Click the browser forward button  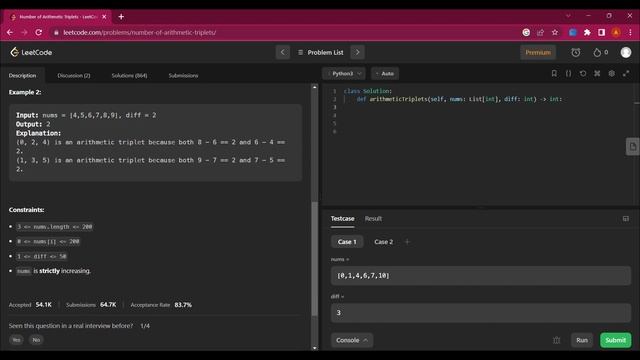click(x=24, y=32)
